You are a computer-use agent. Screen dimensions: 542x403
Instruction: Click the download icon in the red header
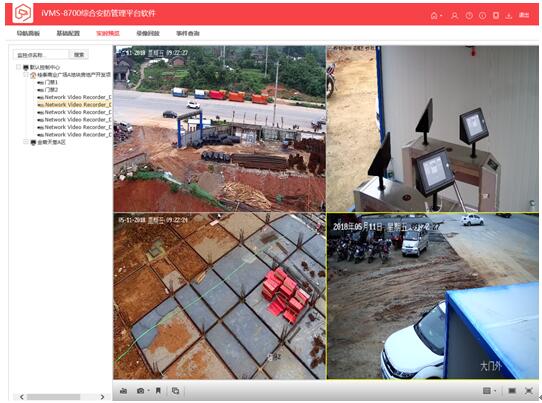click(x=508, y=16)
